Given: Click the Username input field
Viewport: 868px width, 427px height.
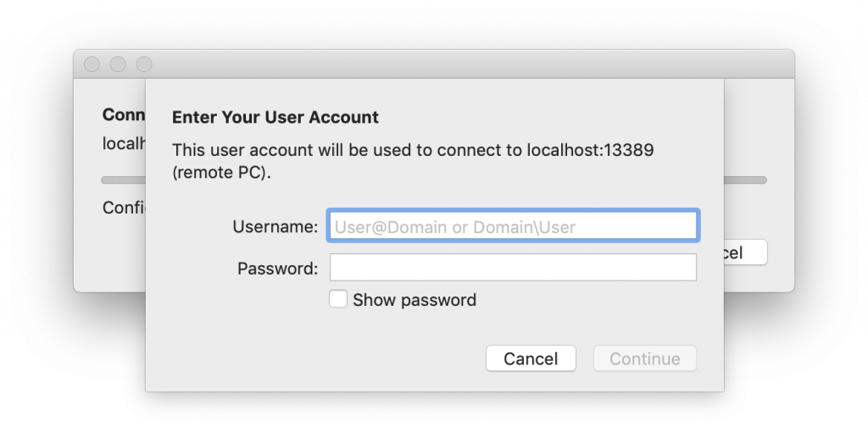Looking at the screenshot, I should pyautogui.click(x=512, y=226).
